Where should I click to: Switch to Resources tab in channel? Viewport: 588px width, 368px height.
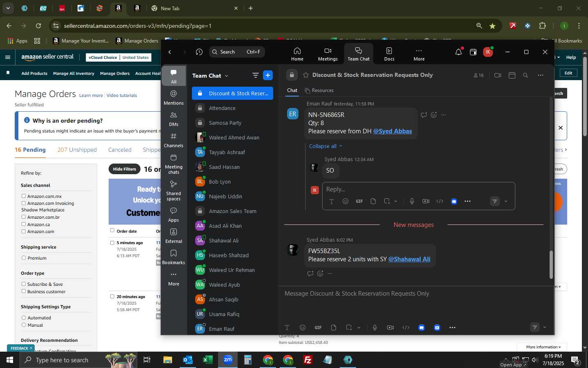pos(319,90)
